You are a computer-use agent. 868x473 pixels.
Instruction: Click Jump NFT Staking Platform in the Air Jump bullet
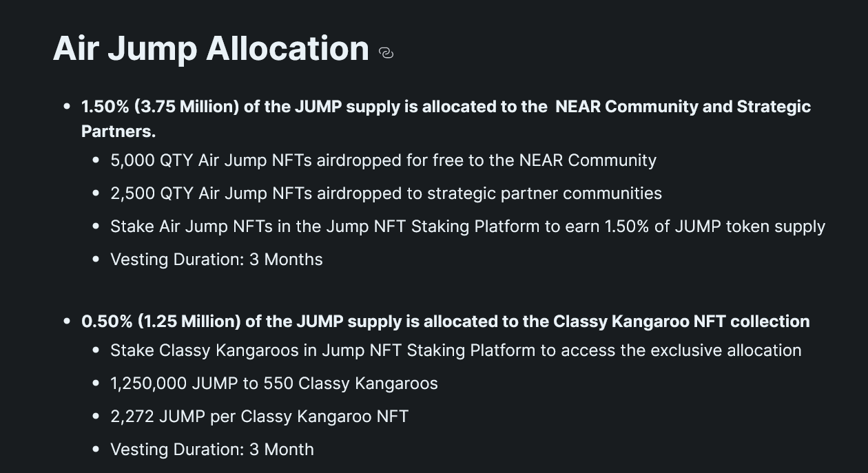coord(433,227)
